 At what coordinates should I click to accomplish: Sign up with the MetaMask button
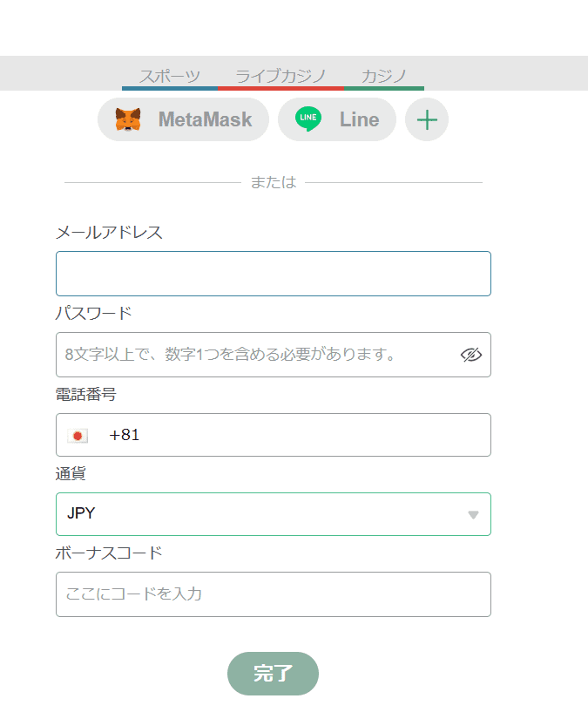point(183,119)
